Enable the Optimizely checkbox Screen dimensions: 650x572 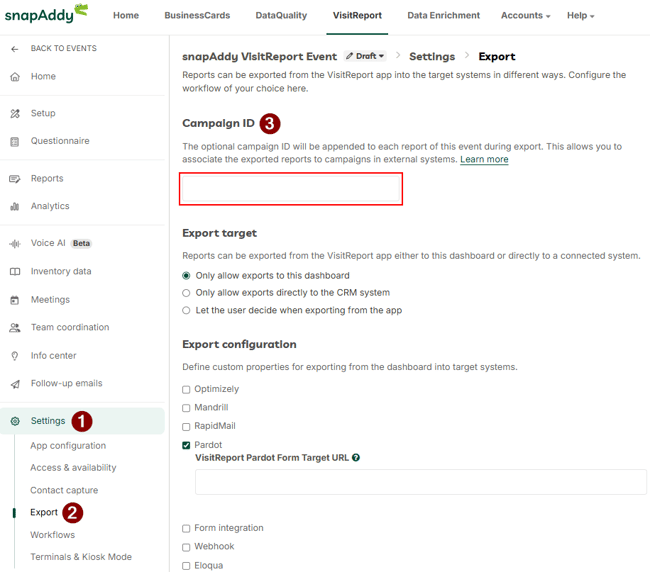(186, 390)
